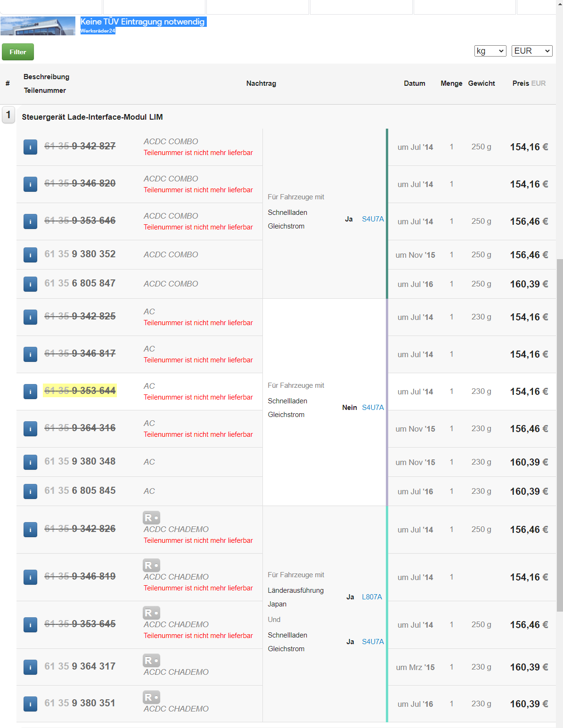
Task: Open the EUR currency dropdown
Action: tap(531, 51)
